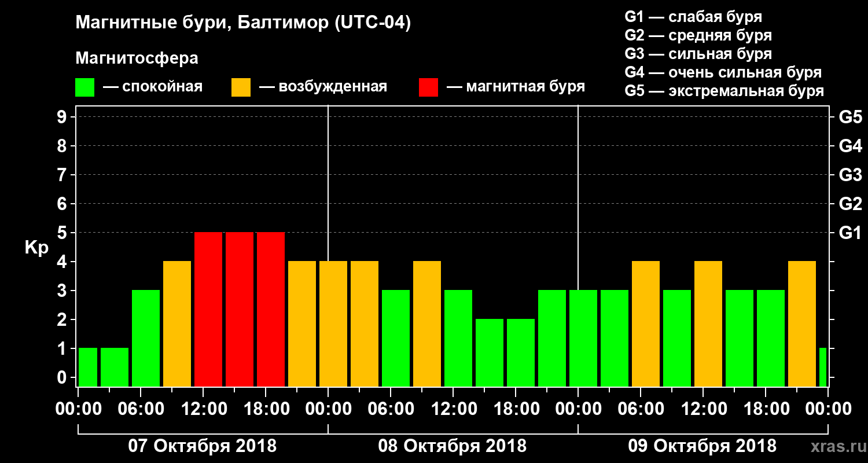Click 'G5 — экстремальная буря' legend line
Image resolution: width=868 pixels, height=463 pixels.
724,91
